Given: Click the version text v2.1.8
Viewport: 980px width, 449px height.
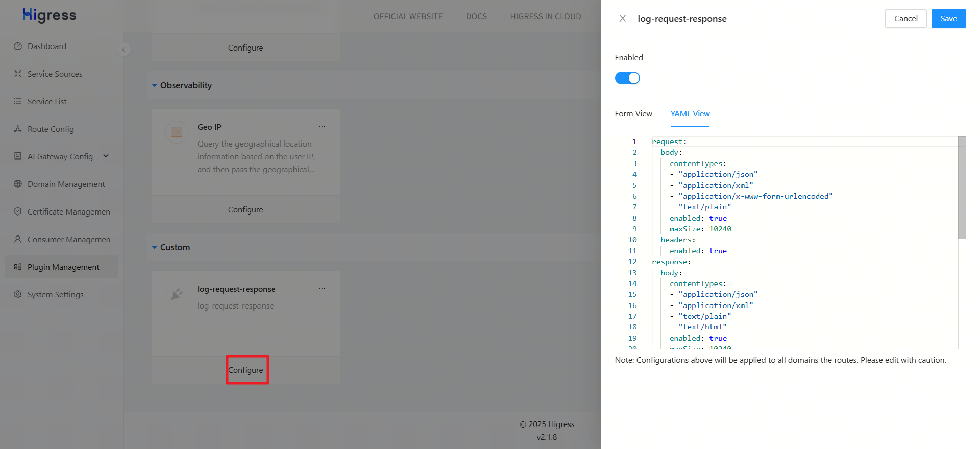Looking at the screenshot, I should pos(547,437).
